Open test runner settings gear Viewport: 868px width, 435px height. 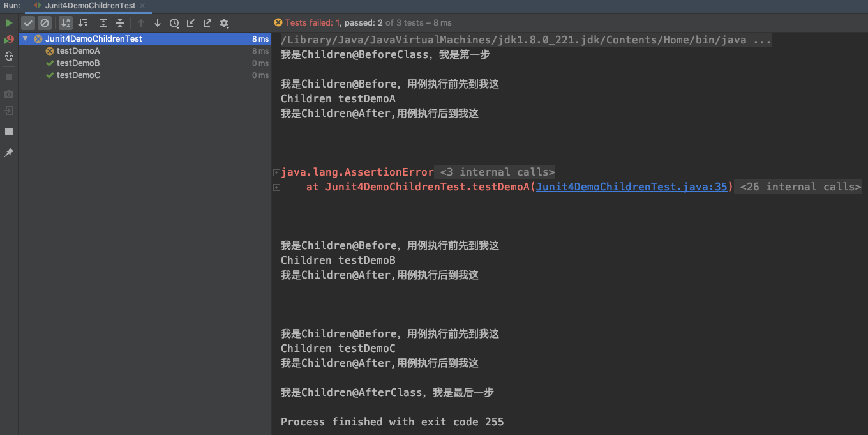(225, 23)
